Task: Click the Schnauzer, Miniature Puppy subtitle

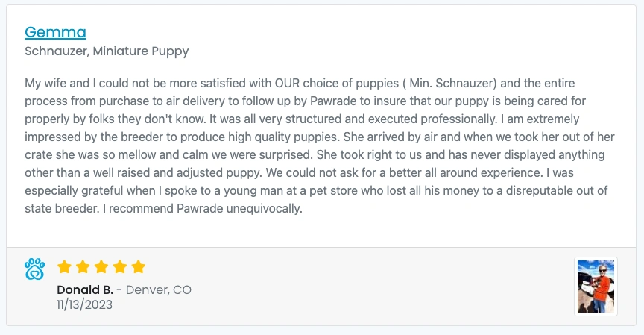Action: point(107,51)
